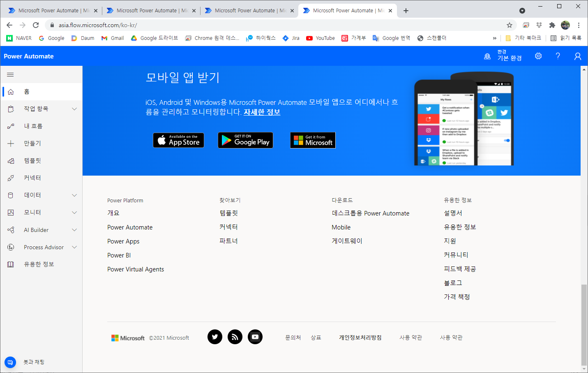The width and height of the screenshot is (588, 373).
Task: Bookmark this page with star icon
Action: coord(510,25)
